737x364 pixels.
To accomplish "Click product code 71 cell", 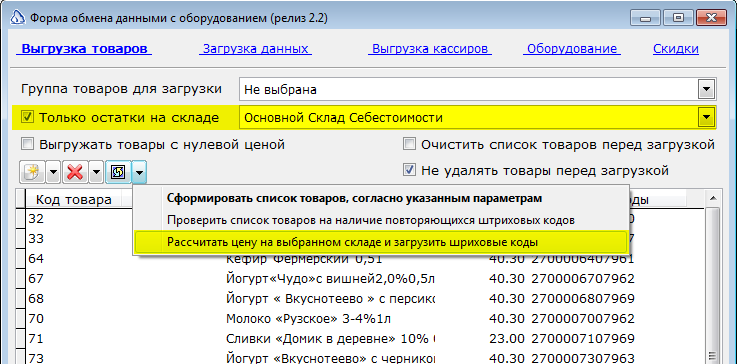I will pos(36,339).
